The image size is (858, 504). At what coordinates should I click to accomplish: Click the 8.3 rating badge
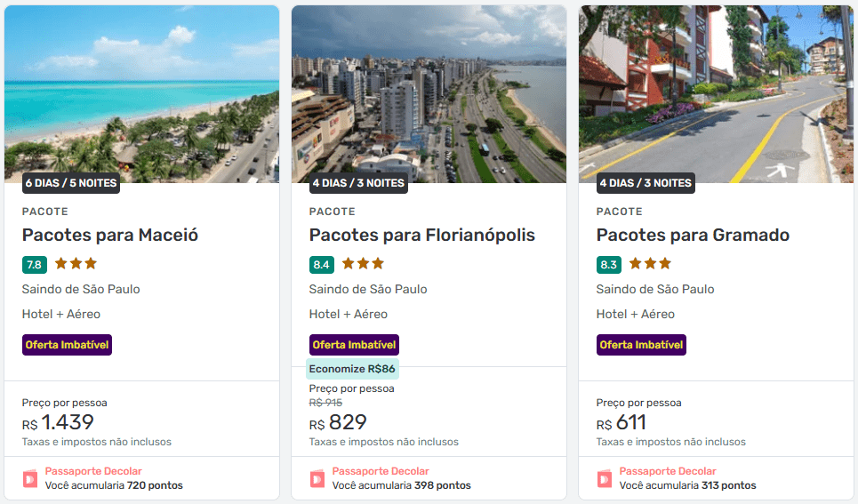(x=608, y=265)
